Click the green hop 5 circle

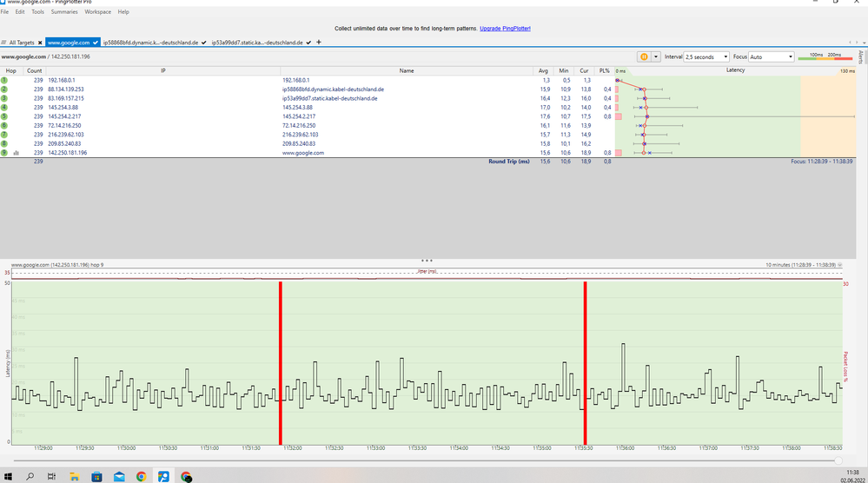(4, 116)
